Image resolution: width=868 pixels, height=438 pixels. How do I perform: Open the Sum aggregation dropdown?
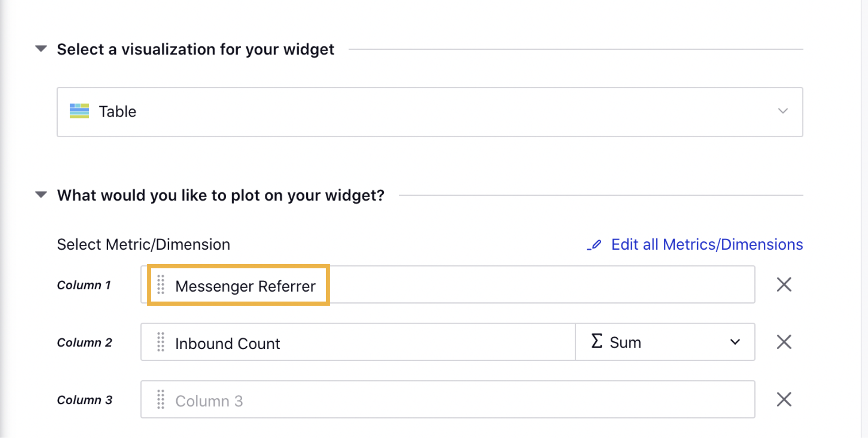click(664, 342)
